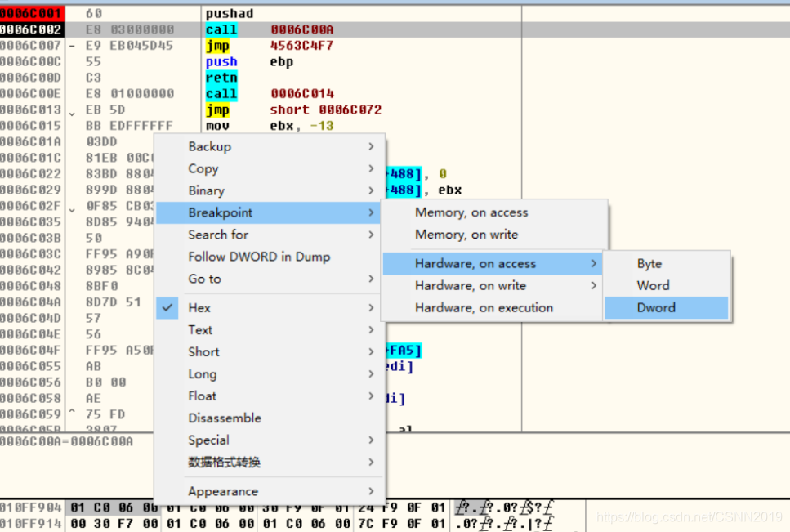Choose Dword hardware breakpoint size
The width and height of the screenshot is (790, 532).
667,308
